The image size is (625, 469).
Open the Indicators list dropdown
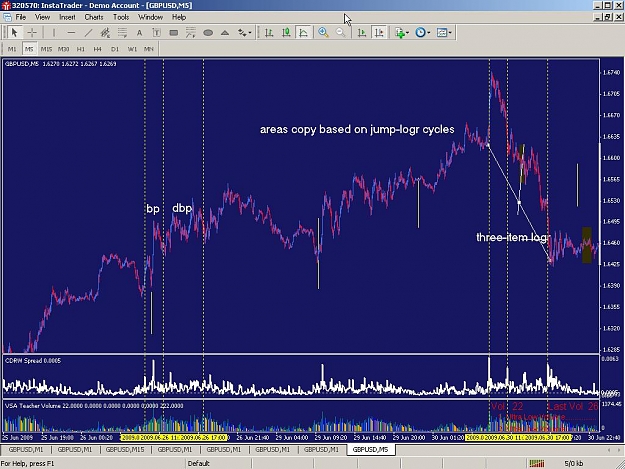pos(402,32)
